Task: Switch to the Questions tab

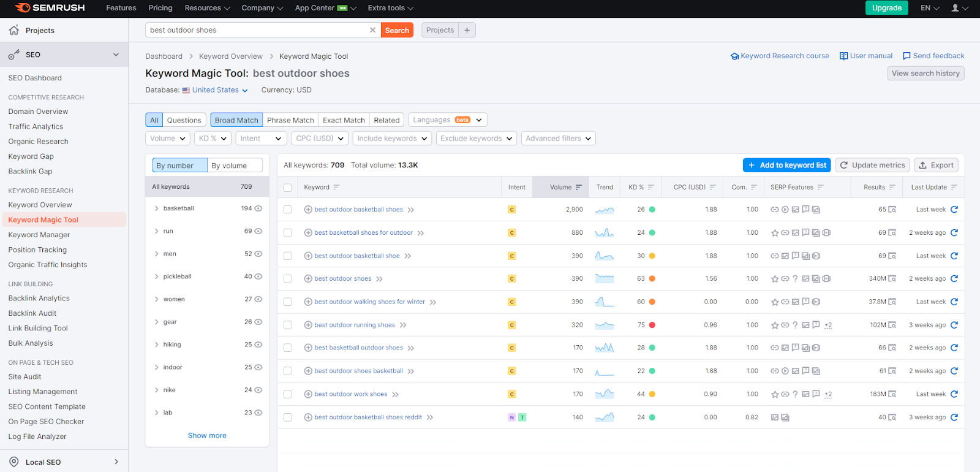Action: coord(184,120)
